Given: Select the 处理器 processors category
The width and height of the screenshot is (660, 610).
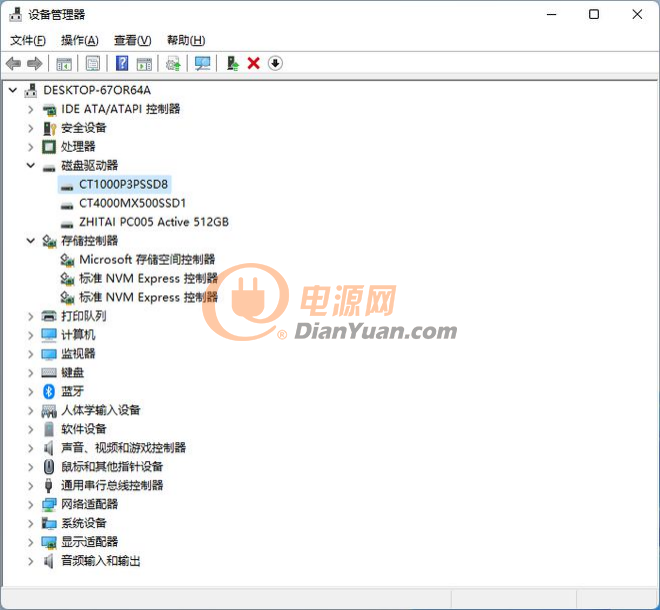Looking at the screenshot, I should pyautogui.click(x=78, y=146).
